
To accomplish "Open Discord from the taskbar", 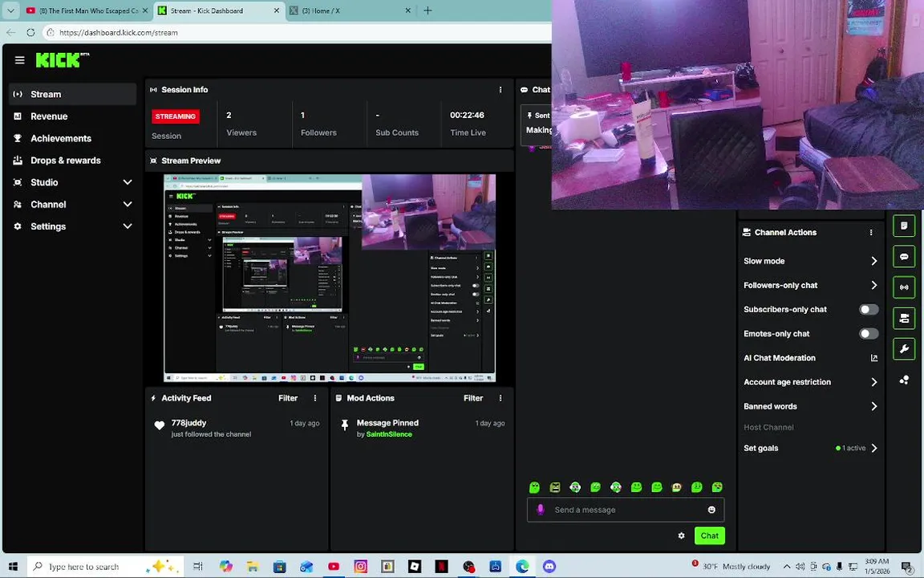I will 549,566.
